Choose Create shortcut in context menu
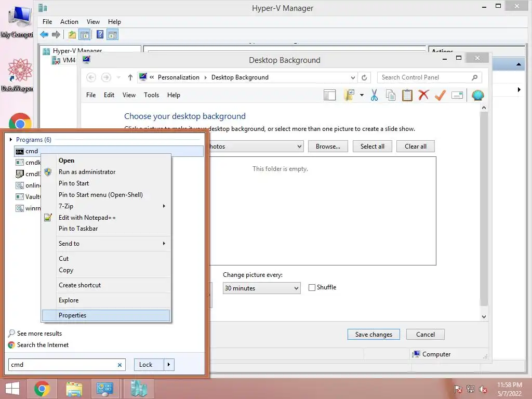The image size is (532, 399). [x=106, y=285]
